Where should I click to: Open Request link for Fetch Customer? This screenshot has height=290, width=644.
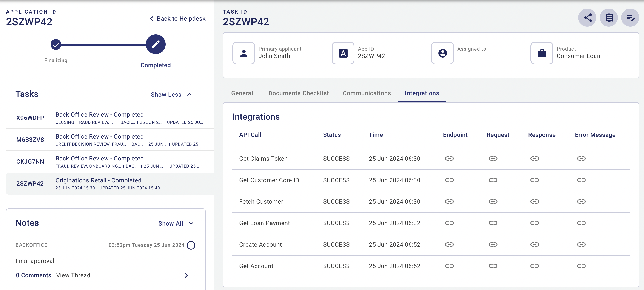point(493,201)
